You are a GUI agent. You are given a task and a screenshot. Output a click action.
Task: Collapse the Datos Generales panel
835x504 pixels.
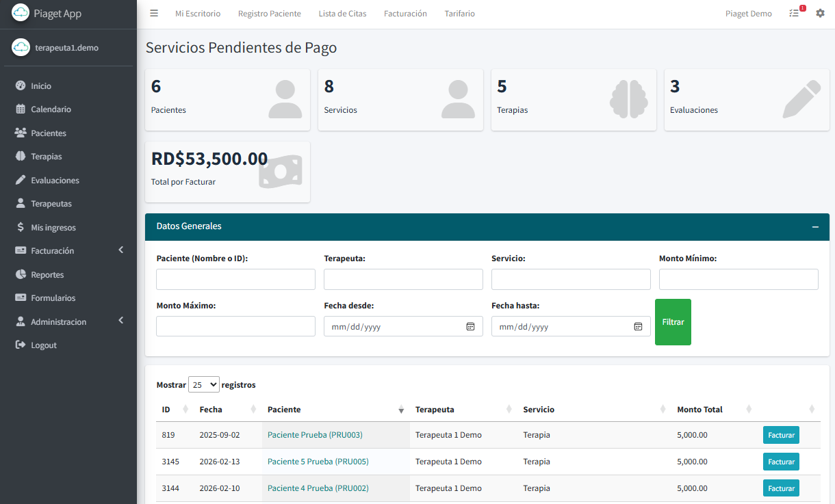[x=815, y=227]
